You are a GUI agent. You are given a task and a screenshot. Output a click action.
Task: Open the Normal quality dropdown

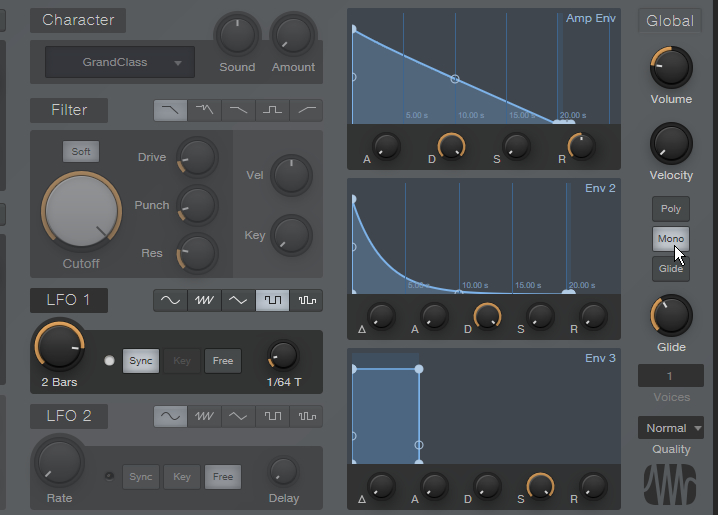[671, 428]
